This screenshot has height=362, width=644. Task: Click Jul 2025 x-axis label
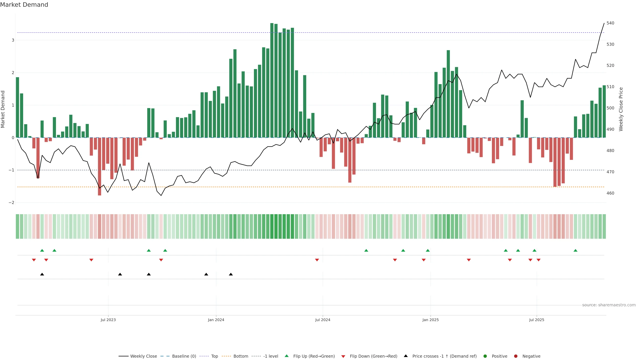click(x=536, y=320)
